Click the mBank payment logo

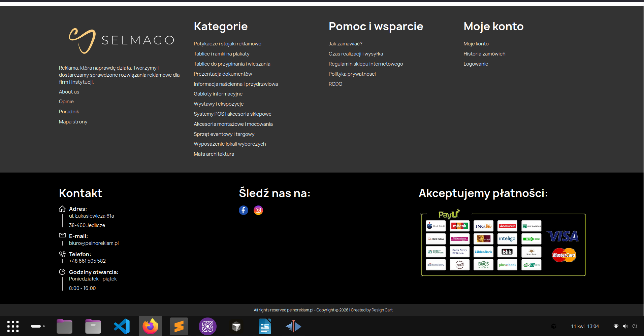pyautogui.click(x=459, y=226)
